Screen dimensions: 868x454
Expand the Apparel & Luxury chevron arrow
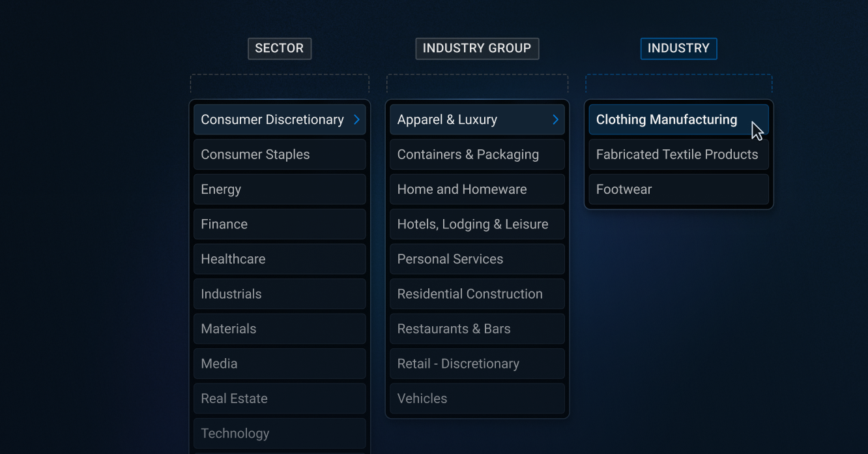[x=555, y=119]
